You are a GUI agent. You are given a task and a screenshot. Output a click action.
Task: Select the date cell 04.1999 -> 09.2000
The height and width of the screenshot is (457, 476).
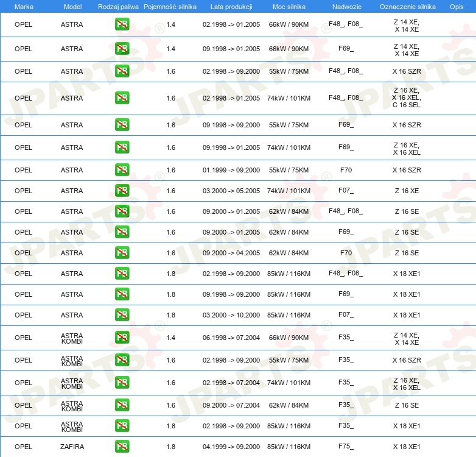[231, 447]
